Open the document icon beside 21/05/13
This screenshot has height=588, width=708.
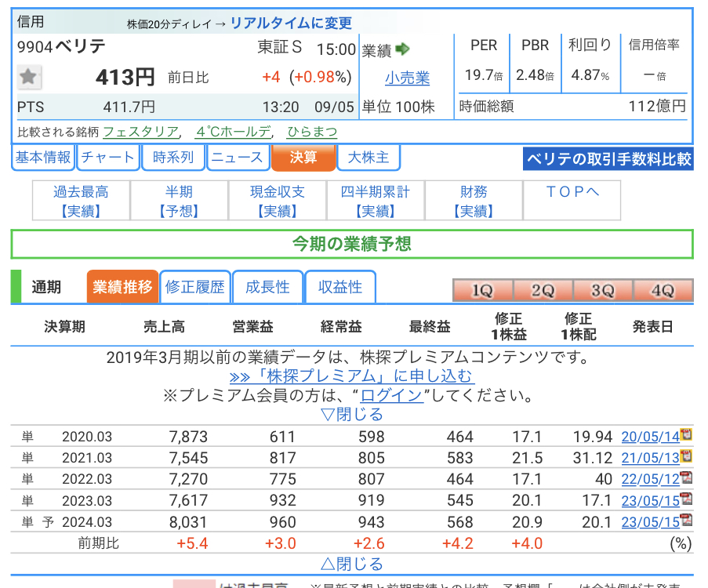pos(686,456)
